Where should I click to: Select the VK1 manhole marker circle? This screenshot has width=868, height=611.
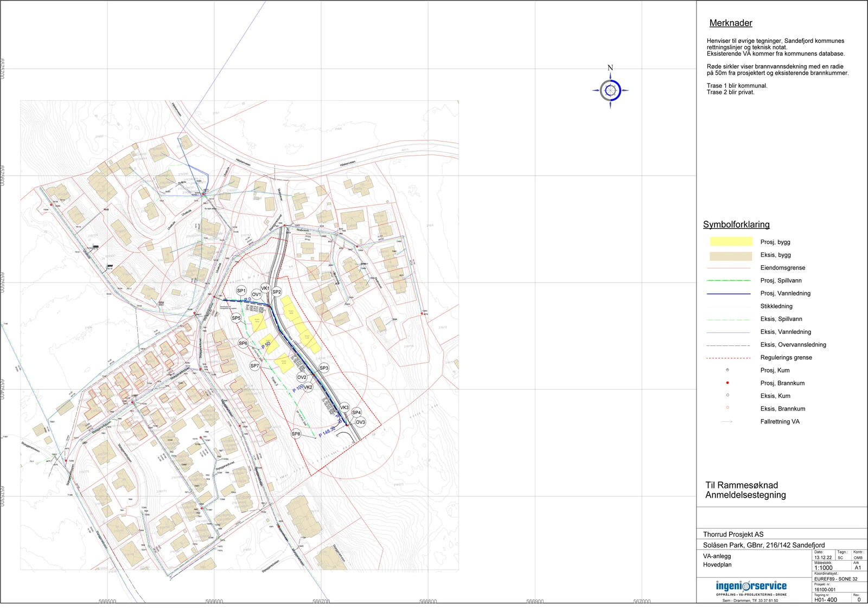pyautogui.click(x=265, y=288)
